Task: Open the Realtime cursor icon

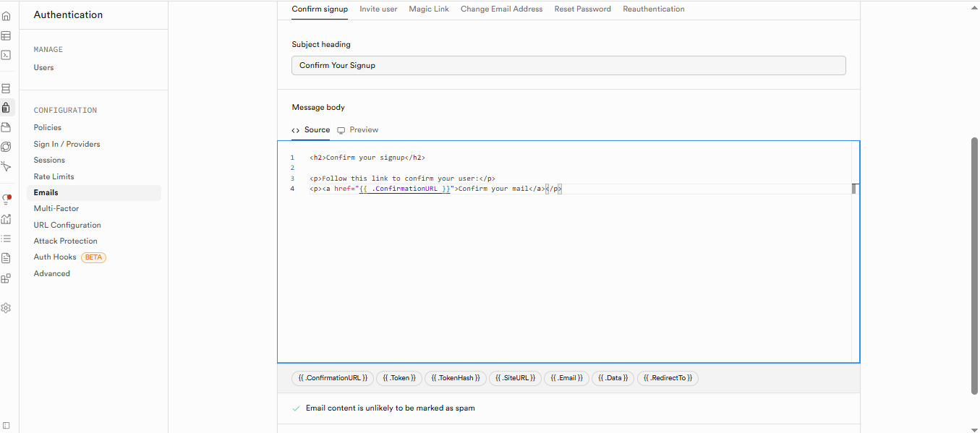Action: [x=6, y=166]
